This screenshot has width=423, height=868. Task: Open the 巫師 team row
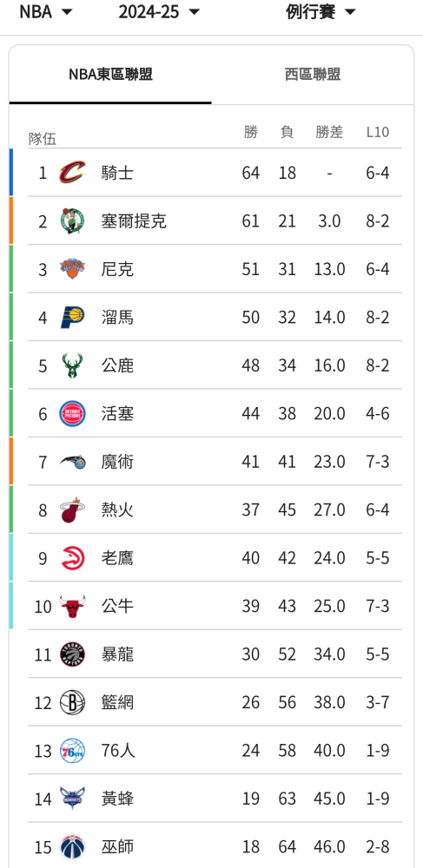pos(215,846)
